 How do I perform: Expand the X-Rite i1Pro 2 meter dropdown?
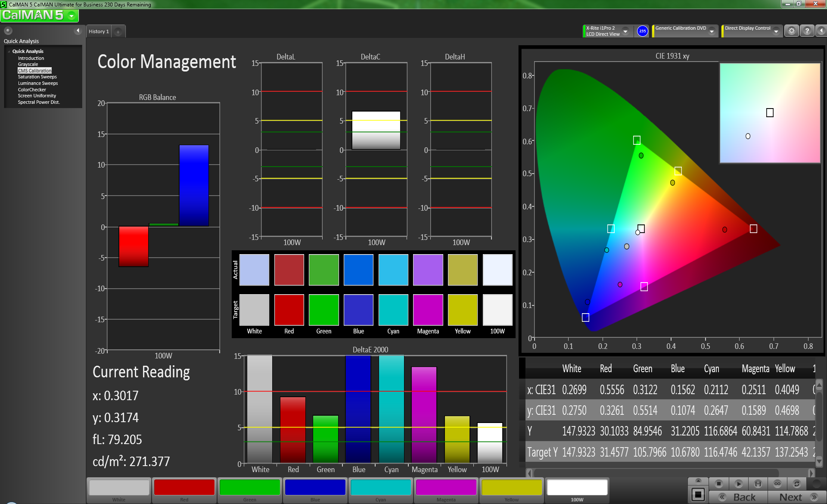(625, 31)
